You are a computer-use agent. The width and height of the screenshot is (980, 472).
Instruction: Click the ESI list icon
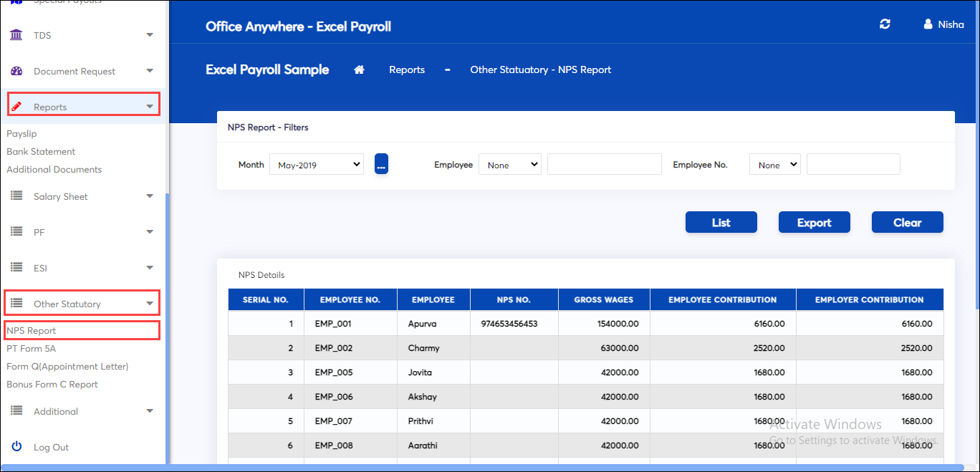[16, 267]
